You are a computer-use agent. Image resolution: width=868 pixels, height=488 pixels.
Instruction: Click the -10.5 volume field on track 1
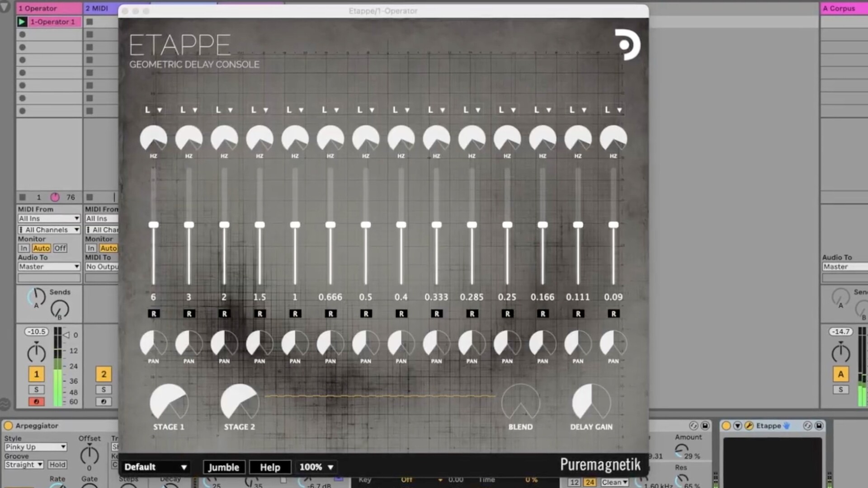37,331
